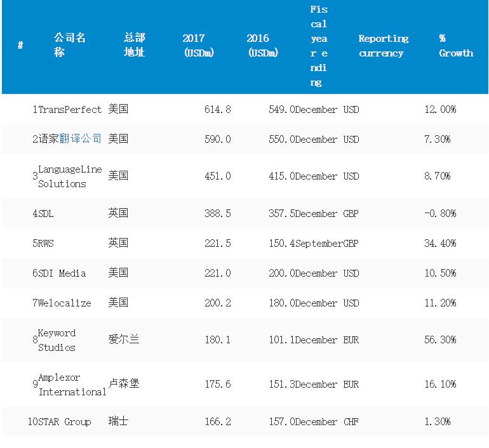Click the 16.10% growth value
This screenshot has height=448, width=489.
pos(440,384)
